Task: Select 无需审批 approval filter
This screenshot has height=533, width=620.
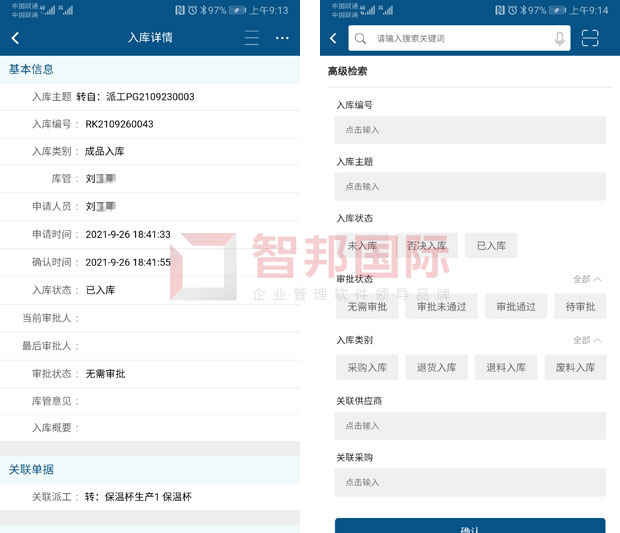Action: point(367,306)
